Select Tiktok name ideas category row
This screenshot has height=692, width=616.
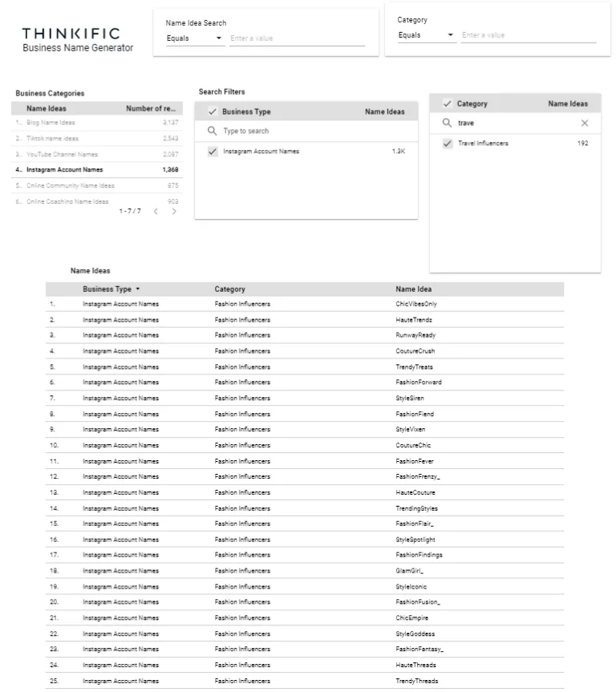97,139
